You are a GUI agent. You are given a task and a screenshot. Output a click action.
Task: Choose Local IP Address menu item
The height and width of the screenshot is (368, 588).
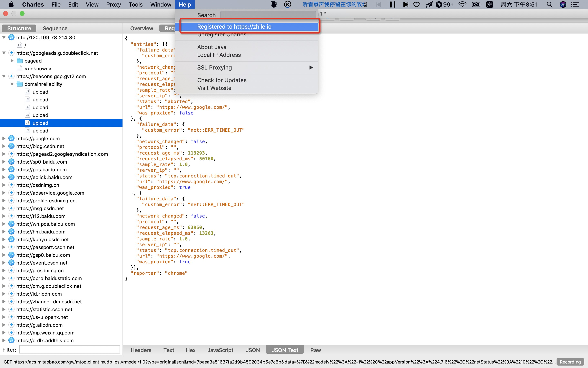pyautogui.click(x=246, y=55)
